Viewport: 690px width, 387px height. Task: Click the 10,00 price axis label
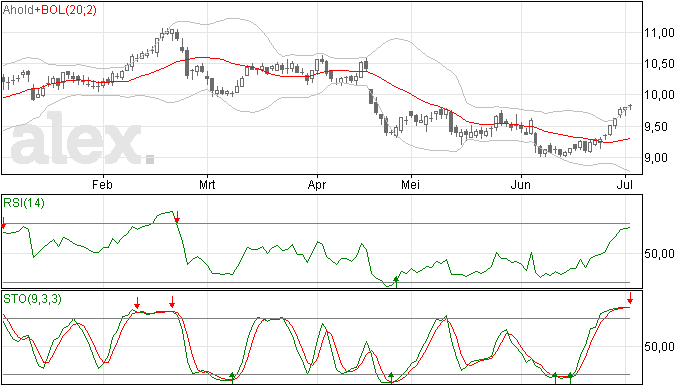pyautogui.click(x=659, y=95)
